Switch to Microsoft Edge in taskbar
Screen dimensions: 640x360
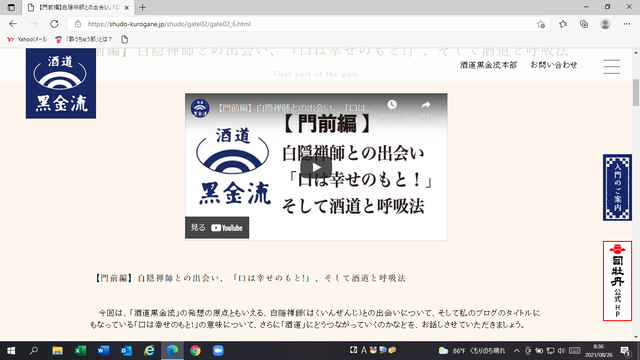[172, 351]
